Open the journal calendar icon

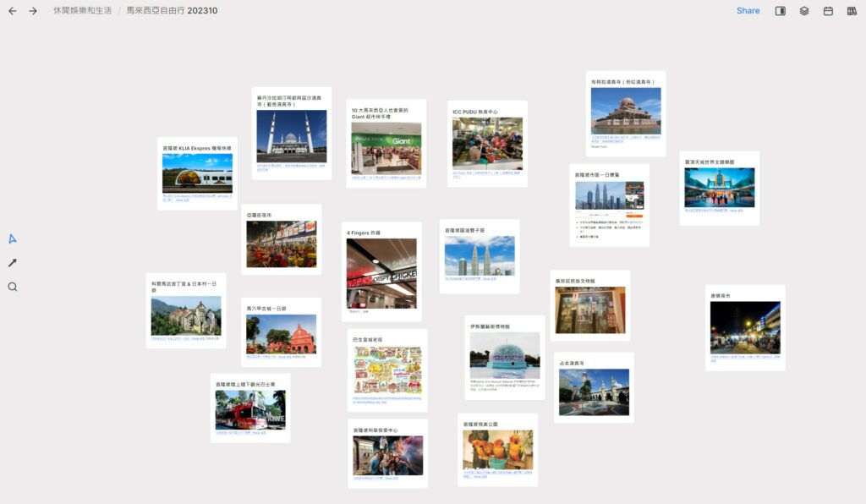pyautogui.click(x=828, y=11)
